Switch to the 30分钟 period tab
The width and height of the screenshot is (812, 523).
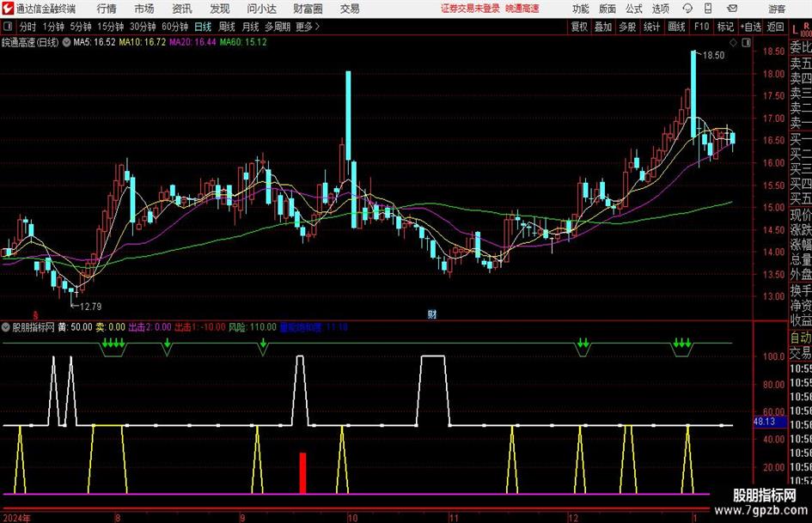[143, 27]
